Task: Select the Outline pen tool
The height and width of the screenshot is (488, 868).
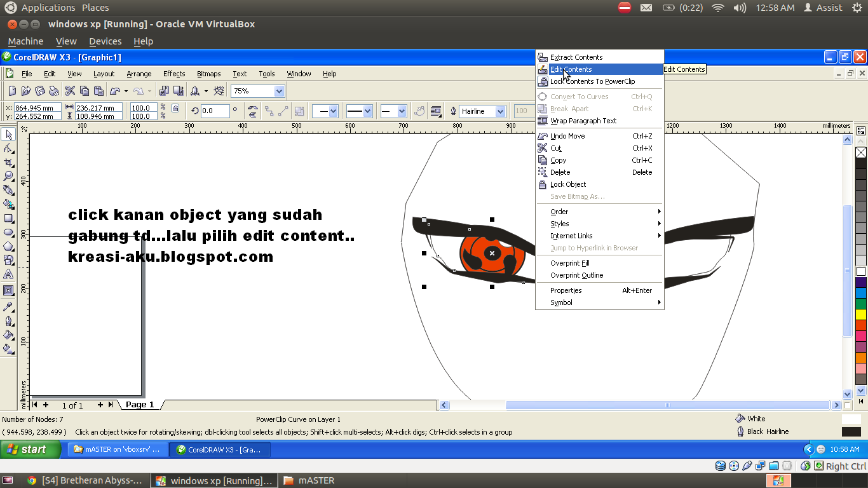Action: 8,321
